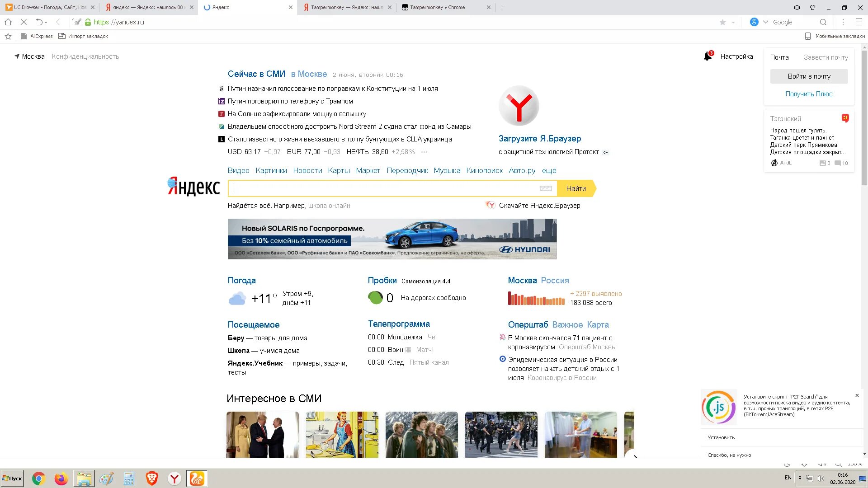Expand more currency rates with ellipsis

424,152
